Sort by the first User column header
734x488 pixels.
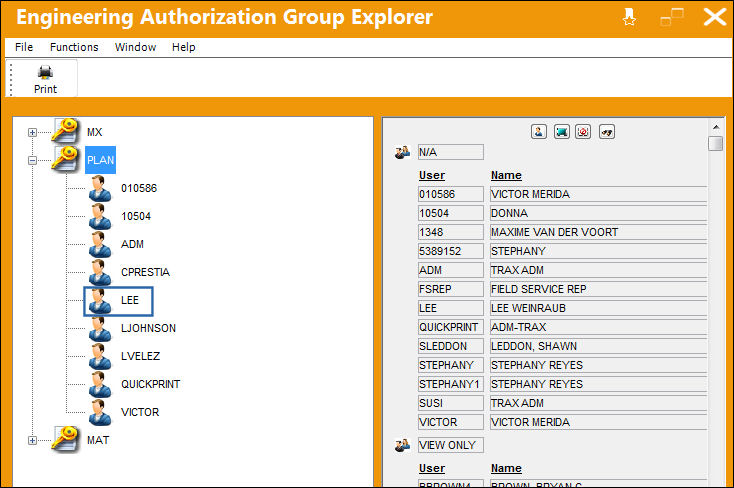(x=432, y=175)
